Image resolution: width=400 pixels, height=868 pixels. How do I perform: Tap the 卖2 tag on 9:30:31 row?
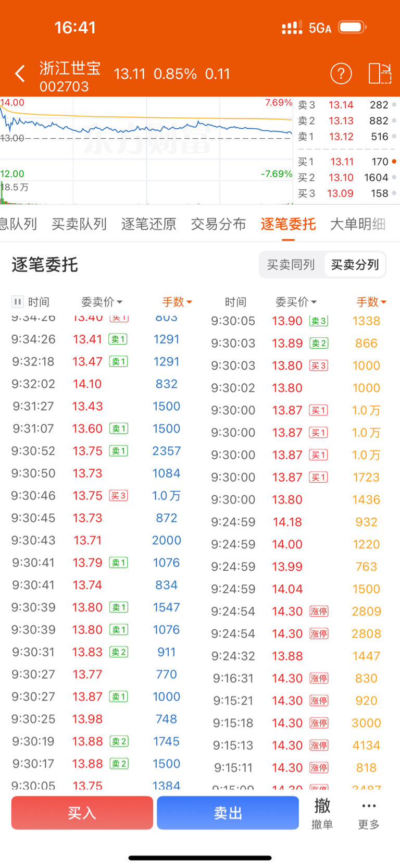pos(119,652)
